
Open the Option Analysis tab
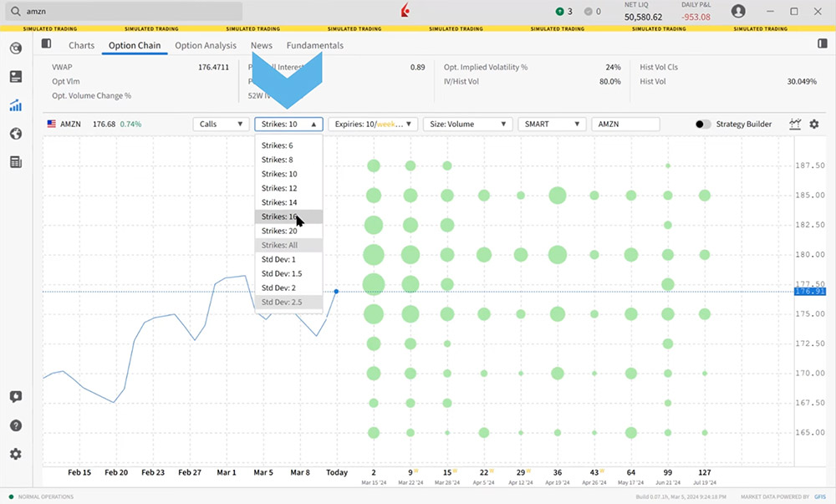tap(206, 45)
